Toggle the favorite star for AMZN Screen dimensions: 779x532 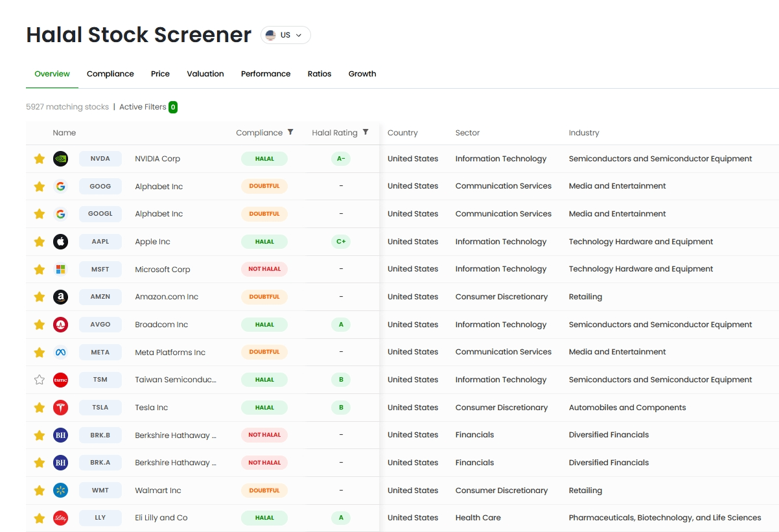coord(40,297)
